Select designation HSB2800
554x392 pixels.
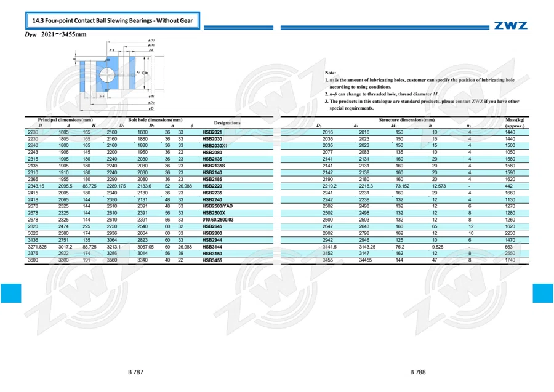pyautogui.click(x=212, y=233)
